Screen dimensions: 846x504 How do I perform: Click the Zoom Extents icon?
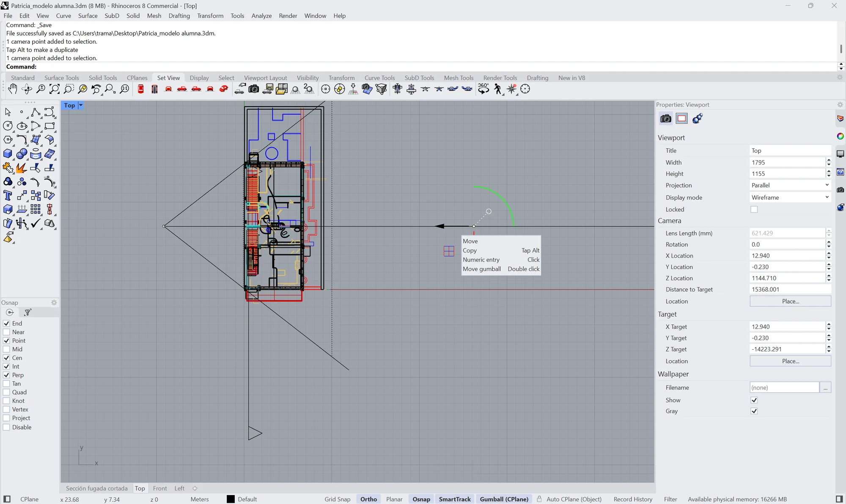pos(55,89)
